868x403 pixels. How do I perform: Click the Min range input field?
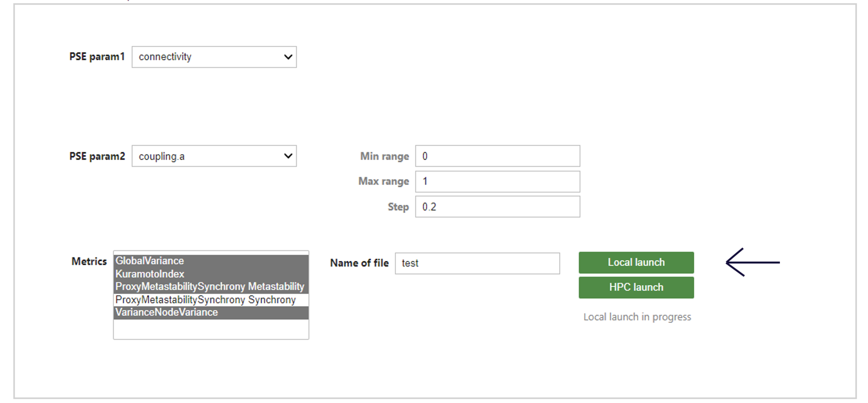point(497,156)
